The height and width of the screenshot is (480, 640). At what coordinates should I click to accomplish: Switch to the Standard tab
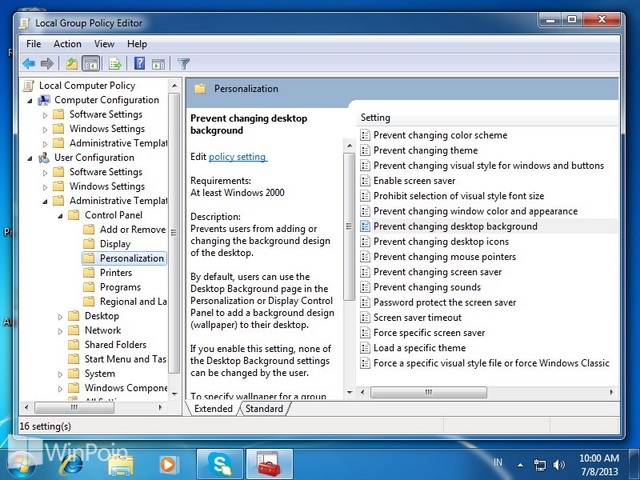264,409
